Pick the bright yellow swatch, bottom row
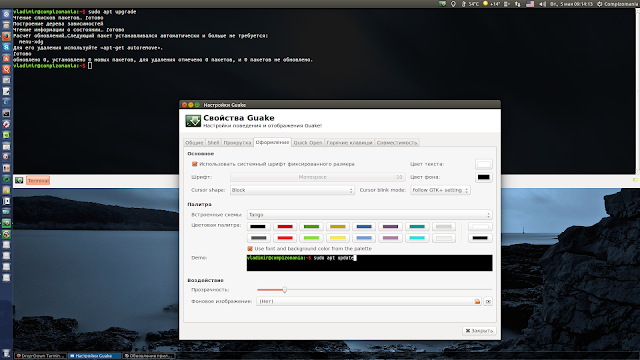The image size is (640, 360). [338, 238]
